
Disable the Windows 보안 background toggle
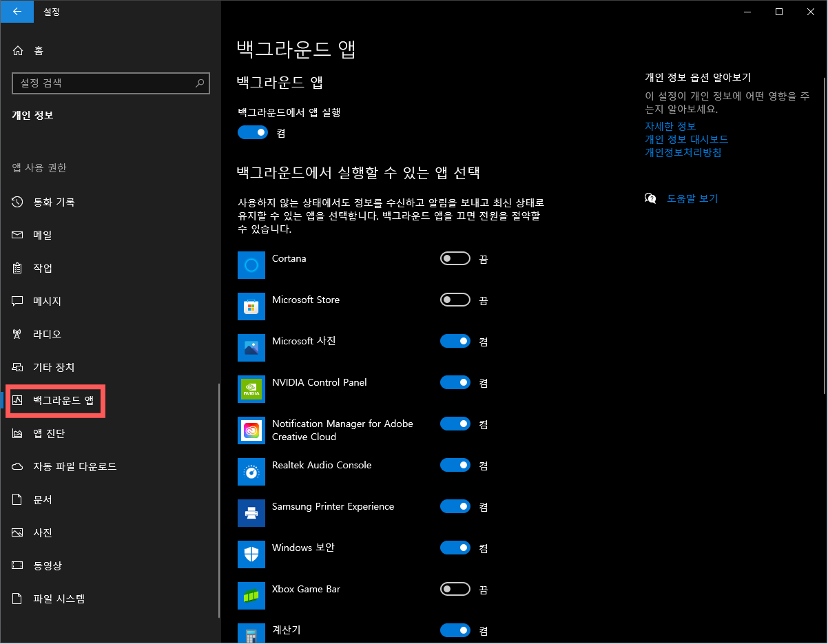point(455,548)
